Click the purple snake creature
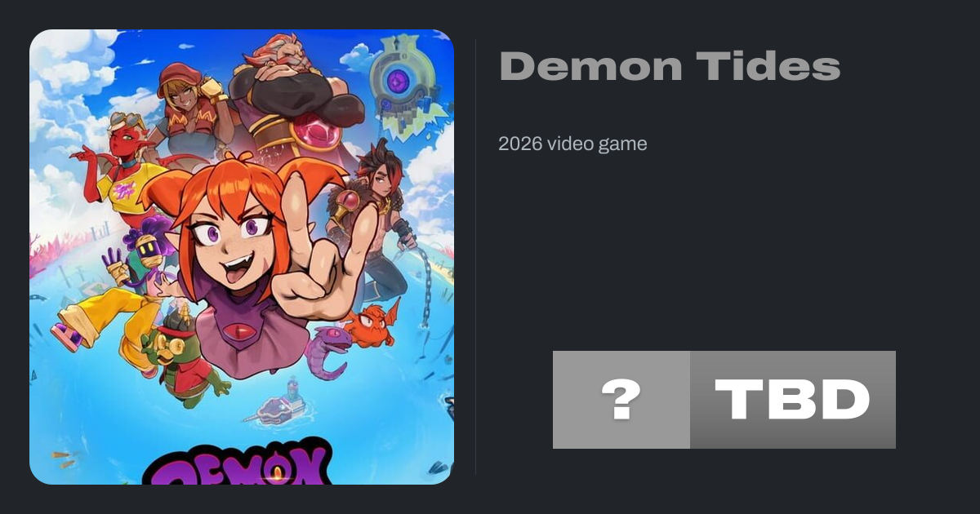 329,352
